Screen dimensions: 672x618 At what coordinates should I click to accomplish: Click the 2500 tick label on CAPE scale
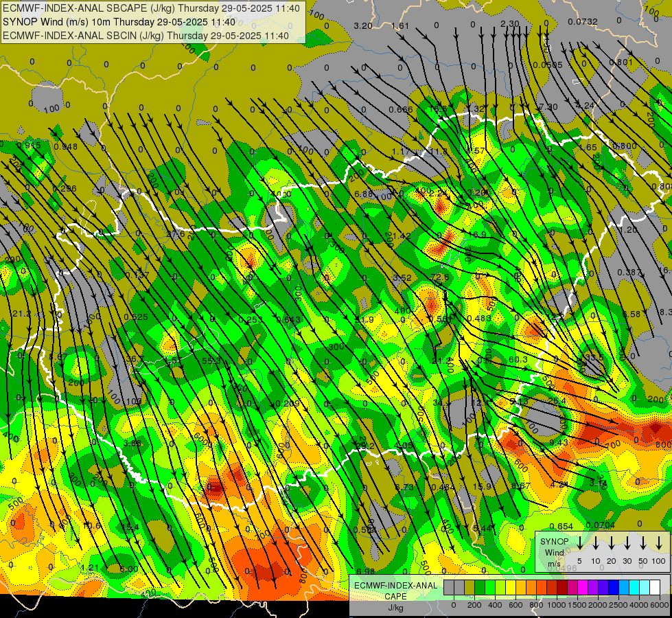(x=618, y=605)
